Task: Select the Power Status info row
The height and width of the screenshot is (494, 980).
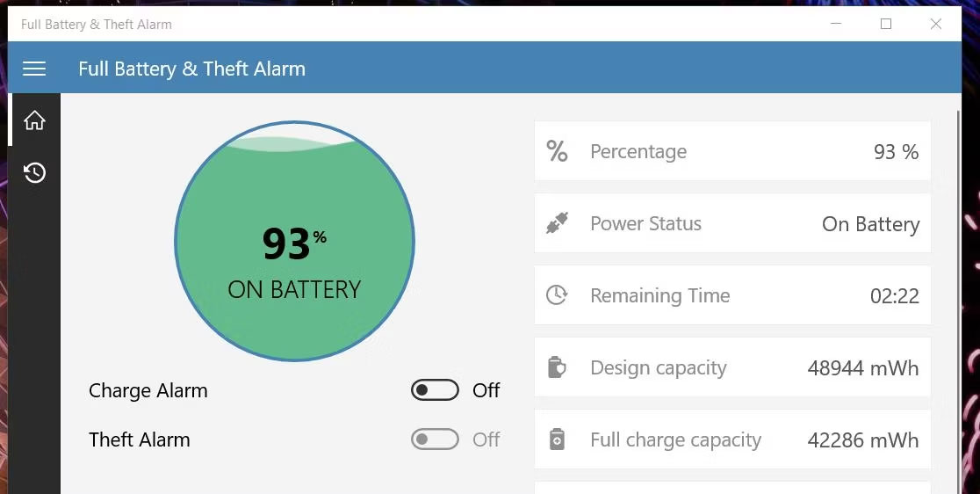Action: (732, 223)
